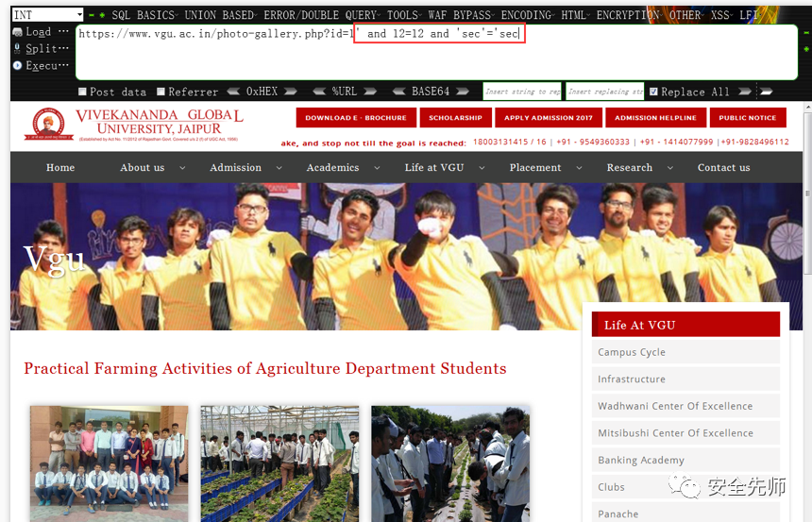Click PUBLIC NOTICE button
812x522 pixels.
748,118
